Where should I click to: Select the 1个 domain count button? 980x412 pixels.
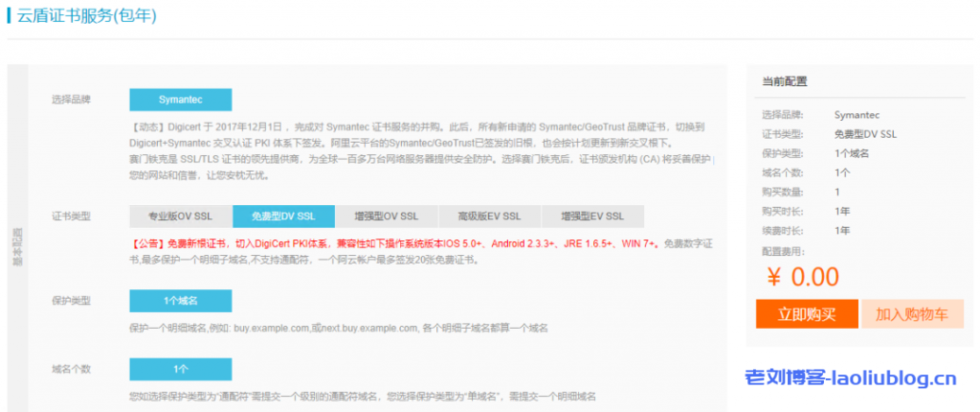181,370
